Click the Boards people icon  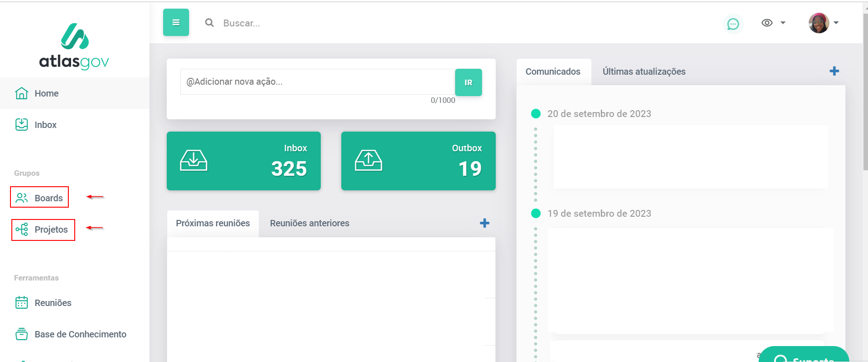[x=21, y=198]
